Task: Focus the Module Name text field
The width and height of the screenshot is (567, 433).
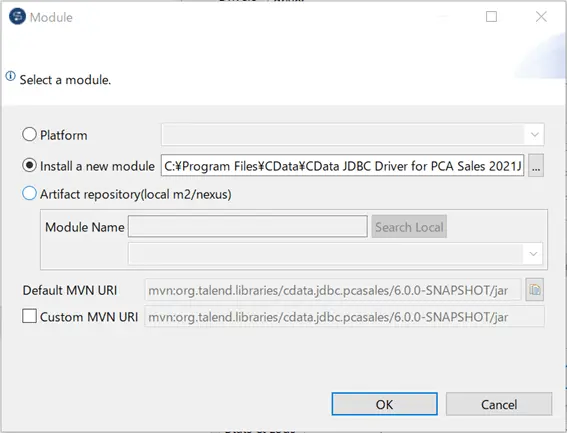Action: [248, 227]
